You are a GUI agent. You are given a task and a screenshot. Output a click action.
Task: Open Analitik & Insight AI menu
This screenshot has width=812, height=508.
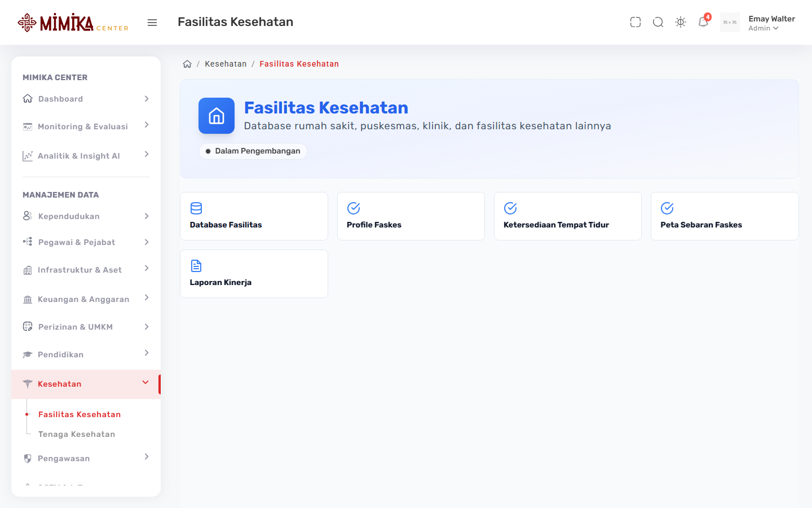[86, 156]
